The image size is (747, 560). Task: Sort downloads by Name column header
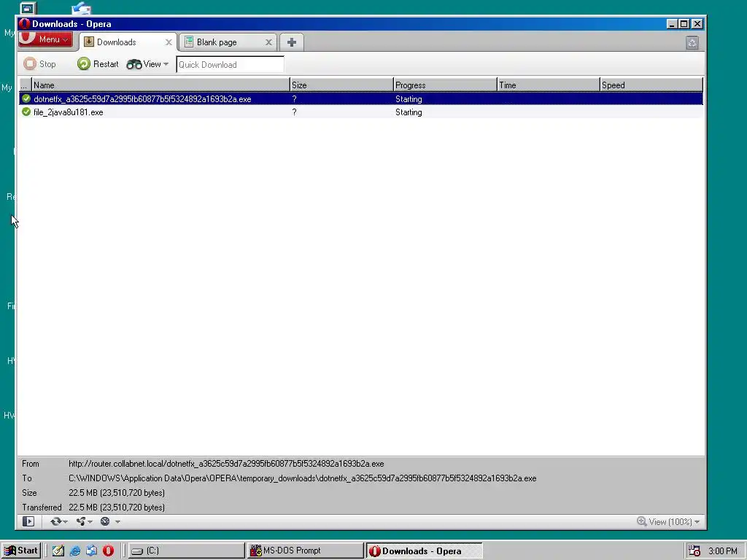(160, 85)
